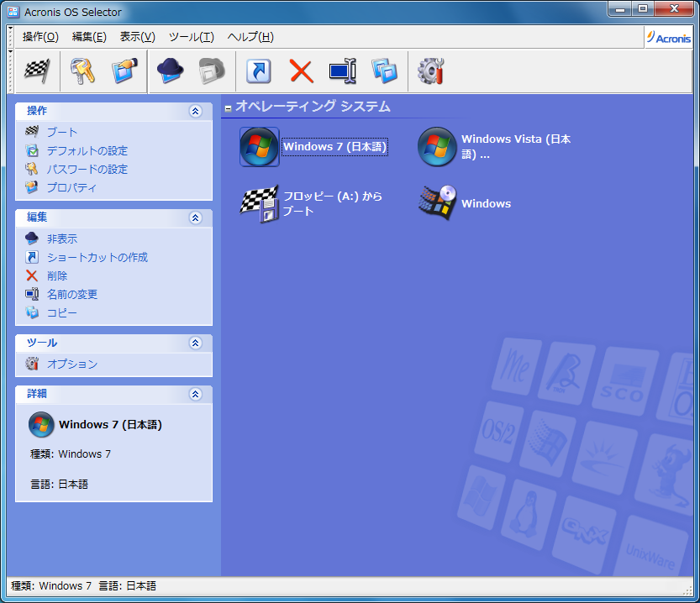The image size is (700, 603).
Task: Click the icon beside コピー
Action: pos(32,312)
